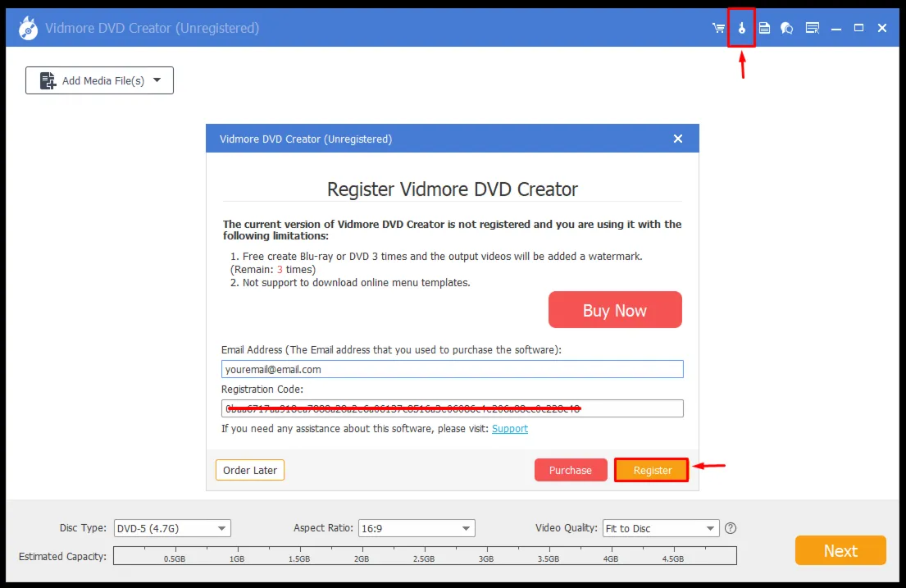906x588 pixels.
Task: Focus the Email Address input field
Action: pyautogui.click(x=452, y=370)
